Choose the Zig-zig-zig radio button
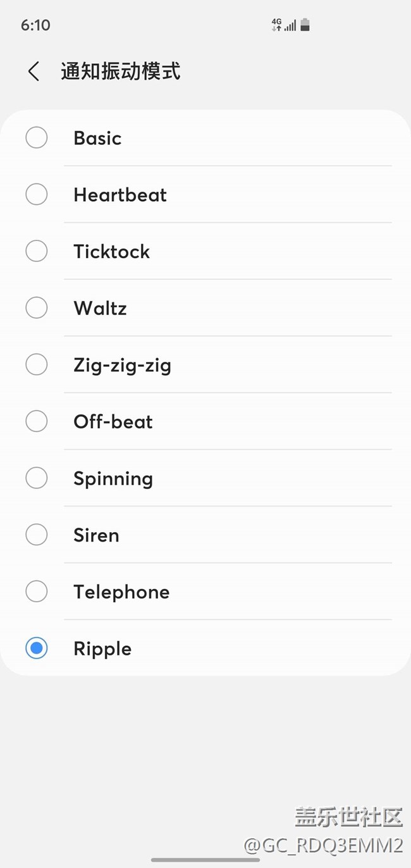This screenshot has height=868, width=411. [37, 364]
